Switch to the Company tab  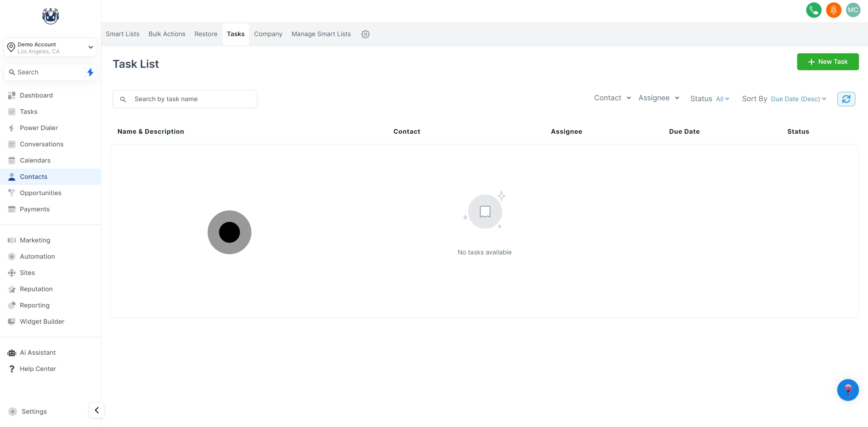(x=268, y=34)
